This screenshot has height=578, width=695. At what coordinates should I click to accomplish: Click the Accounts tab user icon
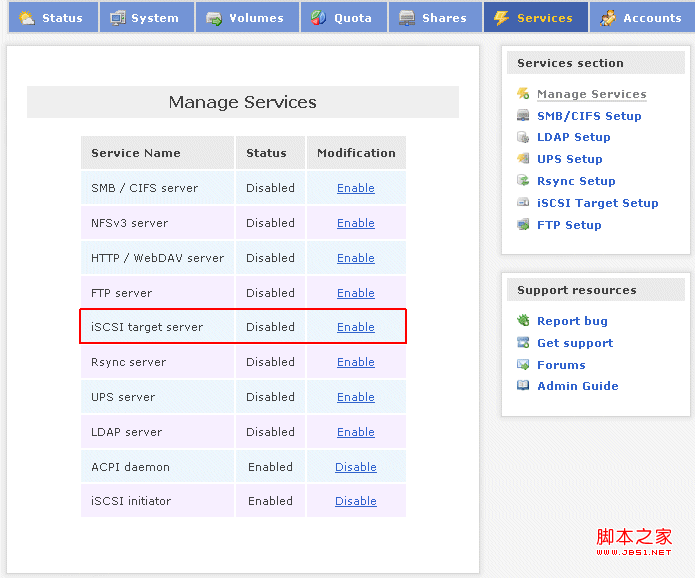[x=608, y=18]
